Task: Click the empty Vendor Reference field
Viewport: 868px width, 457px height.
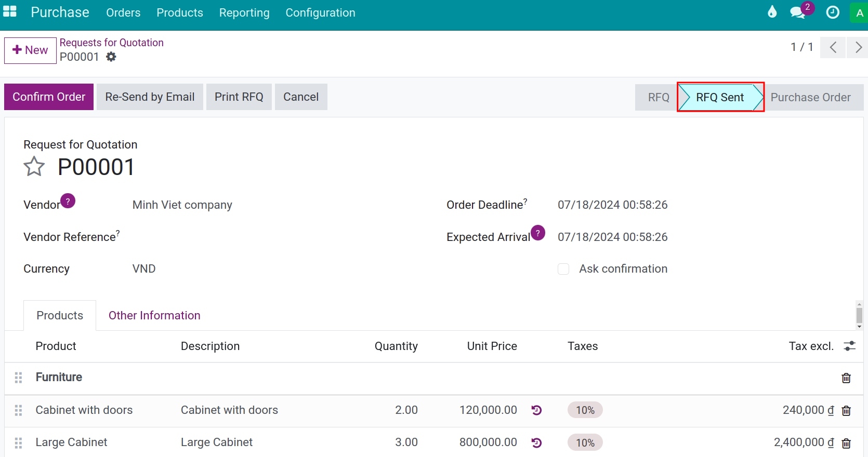Action: click(275, 237)
